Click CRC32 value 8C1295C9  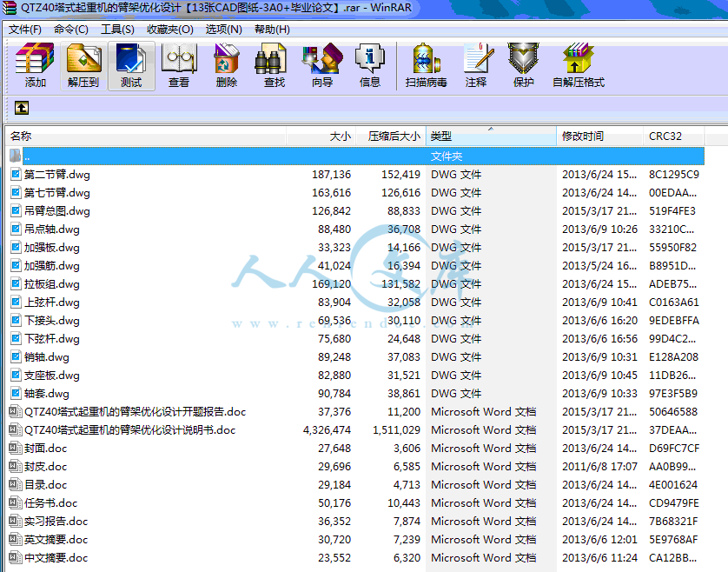pos(673,174)
